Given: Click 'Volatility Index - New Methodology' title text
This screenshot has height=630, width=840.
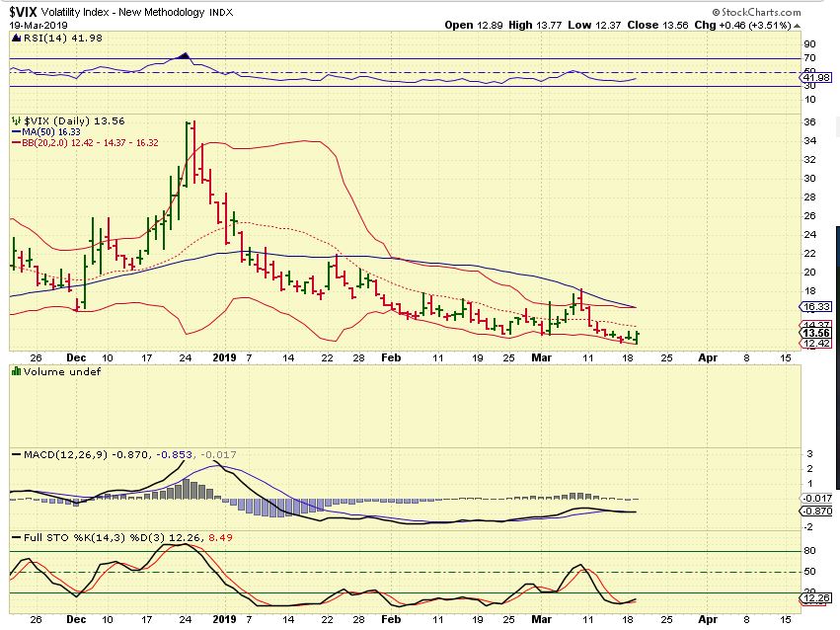Looking at the screenshot, I should [x=123, y=12].
